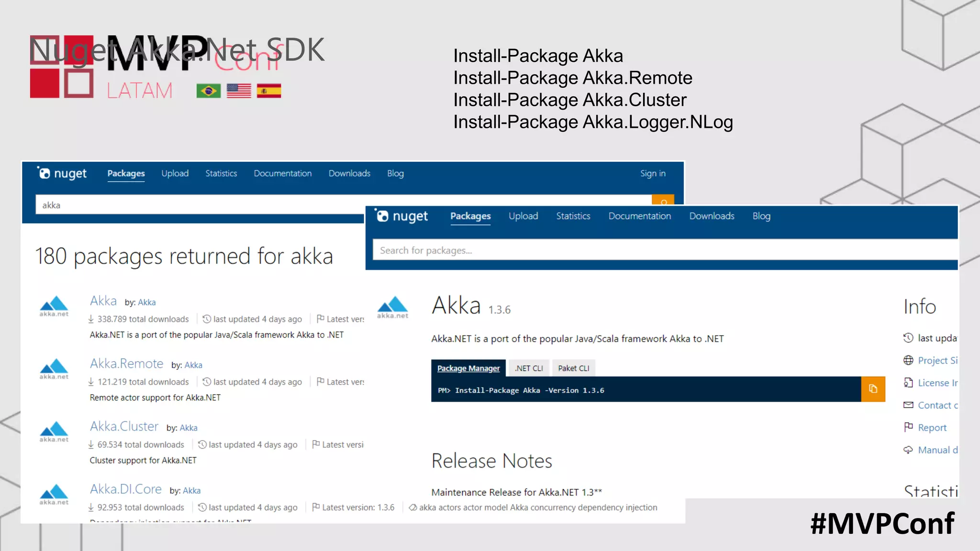Open Contact owners link
The width and height of the screenshot is (980, 551).
pyautogui.click(x=938, y=405)
